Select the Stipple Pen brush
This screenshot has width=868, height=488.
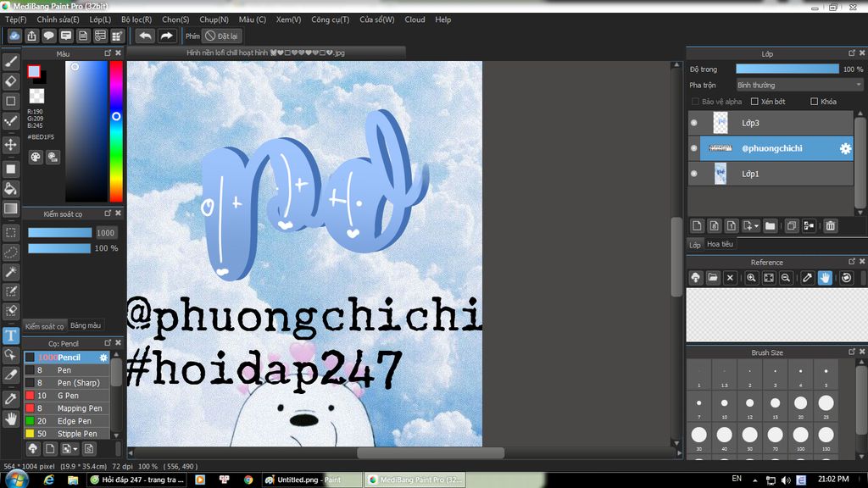pos(67,434)
